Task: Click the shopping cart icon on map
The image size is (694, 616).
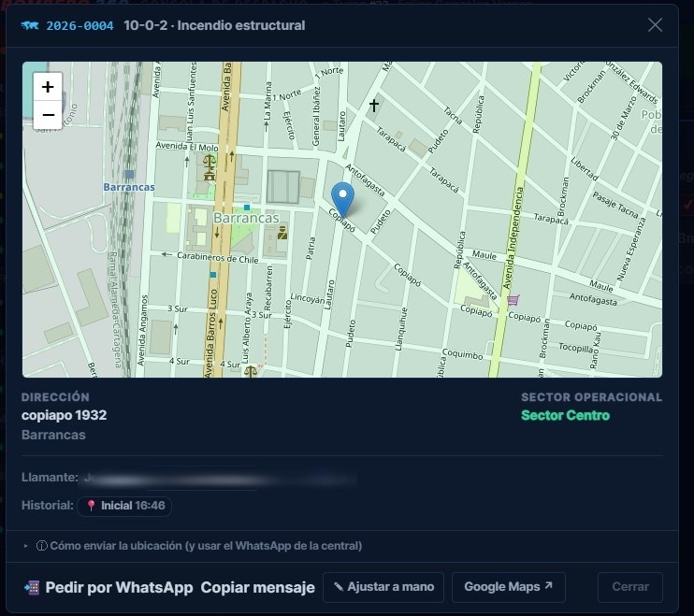Action: 513,300
